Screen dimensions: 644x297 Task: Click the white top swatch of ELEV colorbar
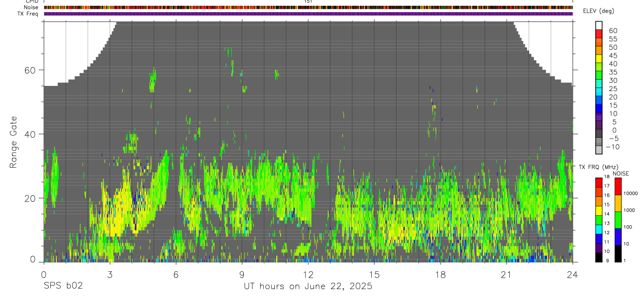(x=598, y=26)
